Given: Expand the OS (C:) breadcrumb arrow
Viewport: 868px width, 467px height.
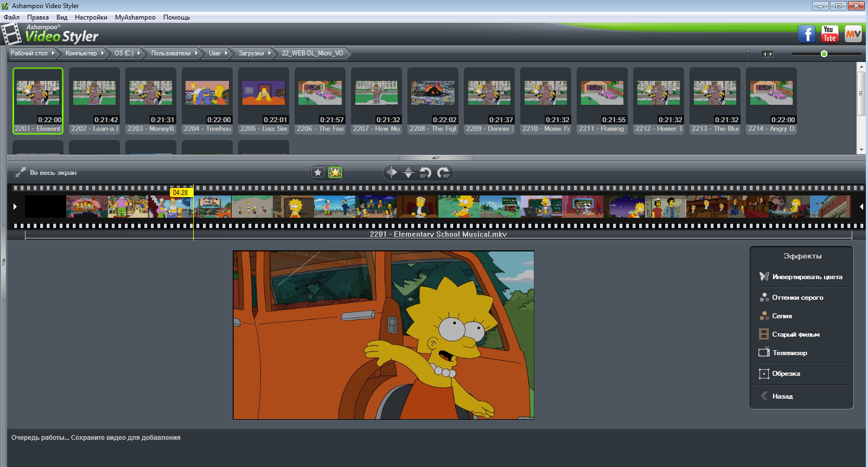Looking at the screenshot, I should (139, 53).
